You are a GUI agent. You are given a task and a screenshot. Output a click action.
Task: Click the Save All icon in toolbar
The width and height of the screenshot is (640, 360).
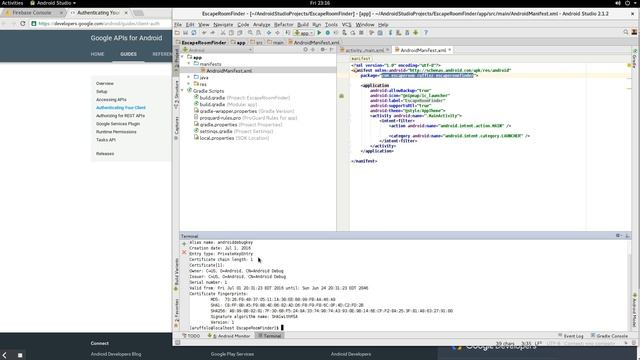[185, 33]
